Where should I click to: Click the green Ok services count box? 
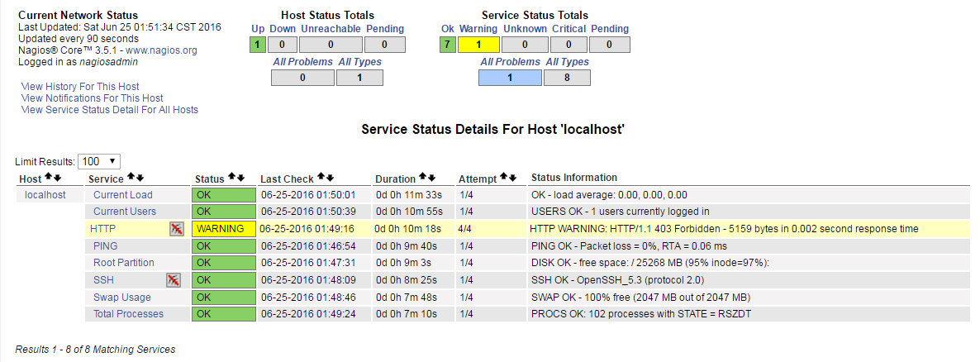448,45
